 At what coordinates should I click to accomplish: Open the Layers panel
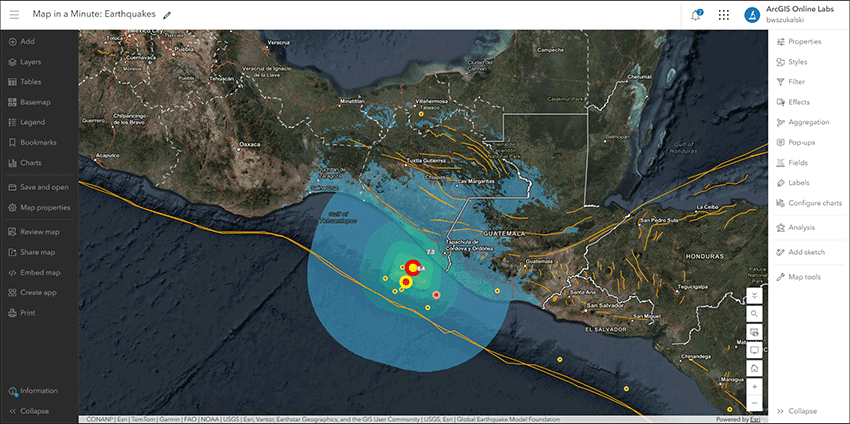pos(25,62)
